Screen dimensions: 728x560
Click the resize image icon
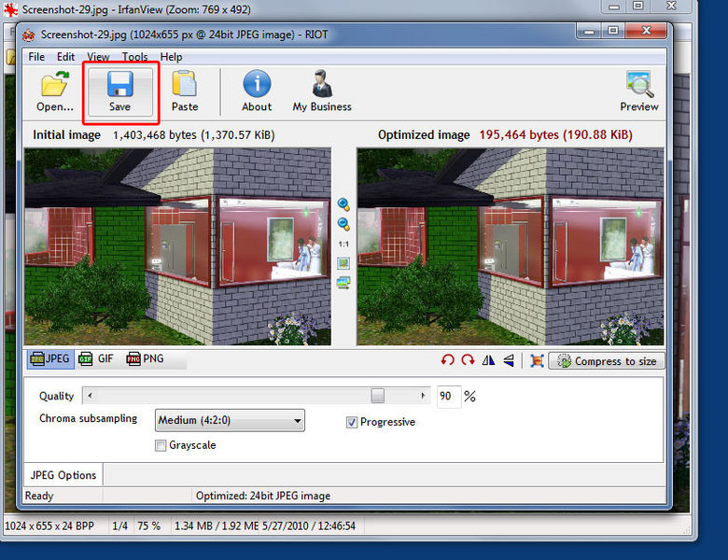tap(537, 361)
